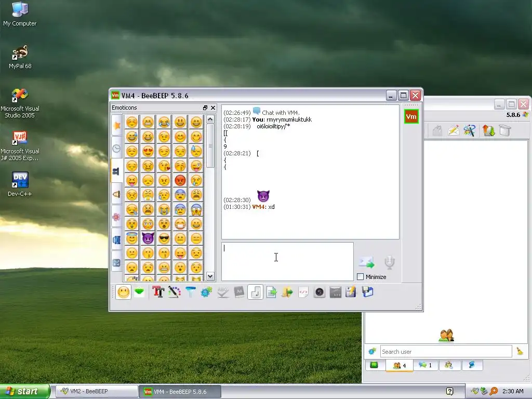Toggle the emoticons smiley button in chat toolbar
532x399 pixels.
(123, 292)
